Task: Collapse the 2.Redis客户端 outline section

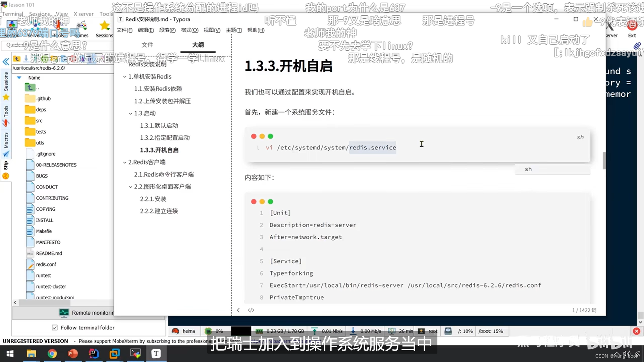Action: point(125,162)
